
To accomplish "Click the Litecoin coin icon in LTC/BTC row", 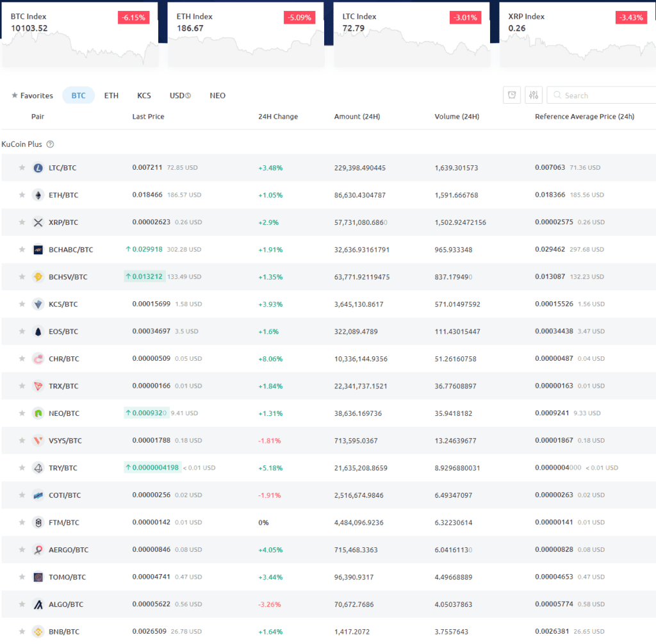I will click(38, 168).
